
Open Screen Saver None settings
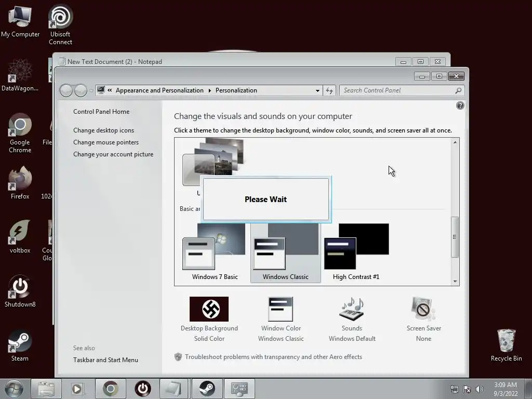[x=423, y=320]
